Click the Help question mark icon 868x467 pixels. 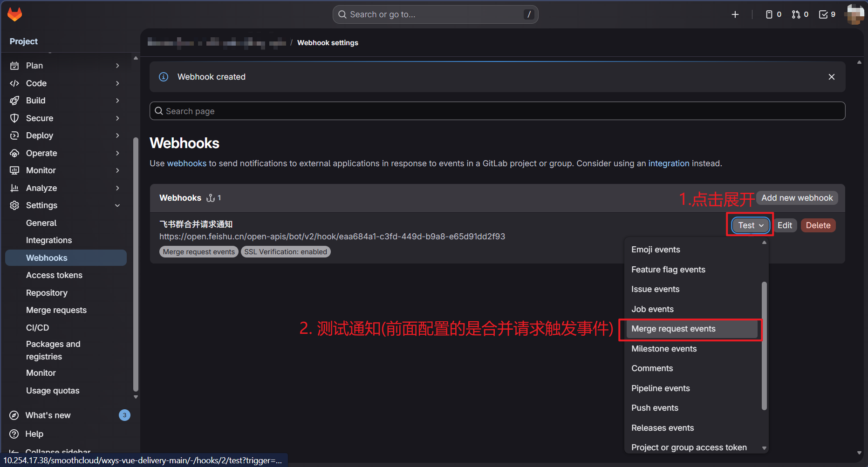click(x=14, y=434)
